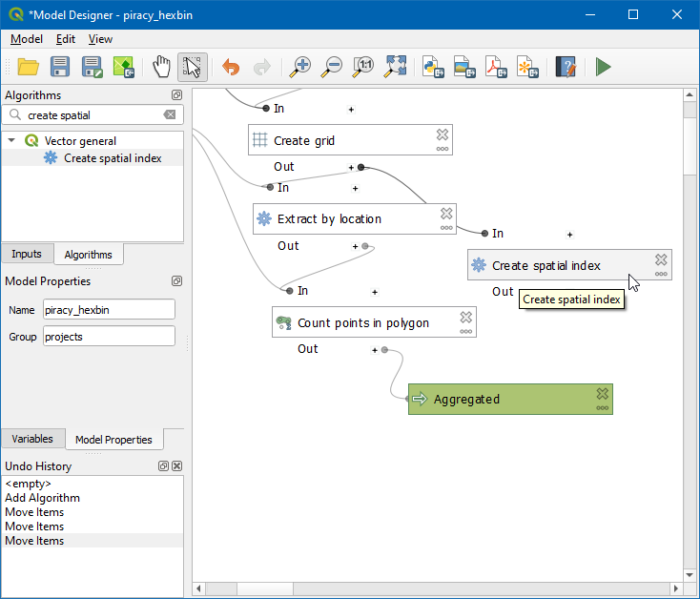Delete the Create grid algorithm
The width and height of the screenshot is (700, 599).
pyautogui.click(x=443, y=134)
